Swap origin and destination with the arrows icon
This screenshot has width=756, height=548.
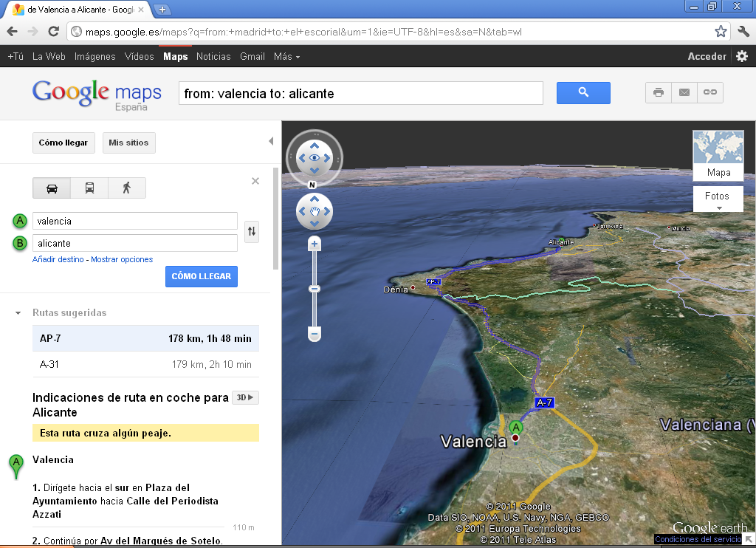(x=252, y=231)
